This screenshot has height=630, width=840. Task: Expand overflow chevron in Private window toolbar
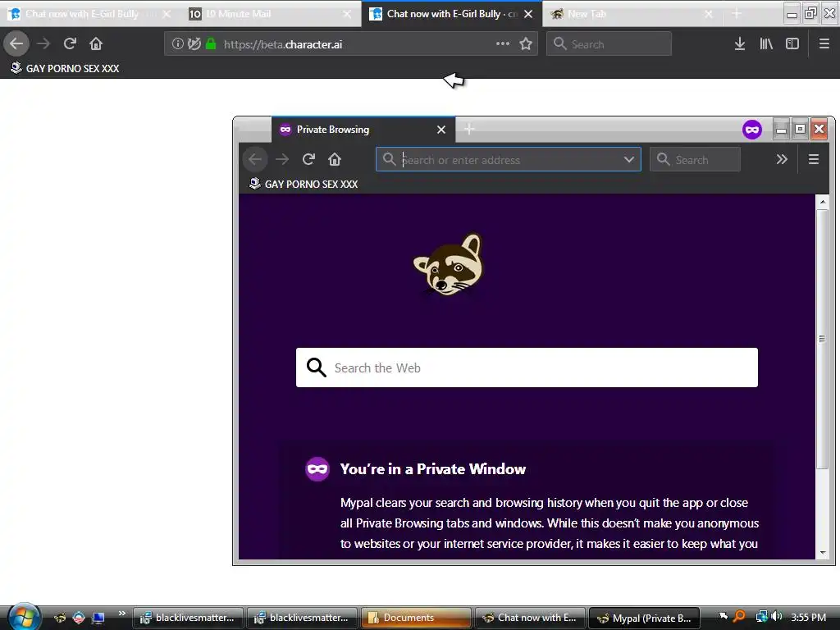(782, 159)
